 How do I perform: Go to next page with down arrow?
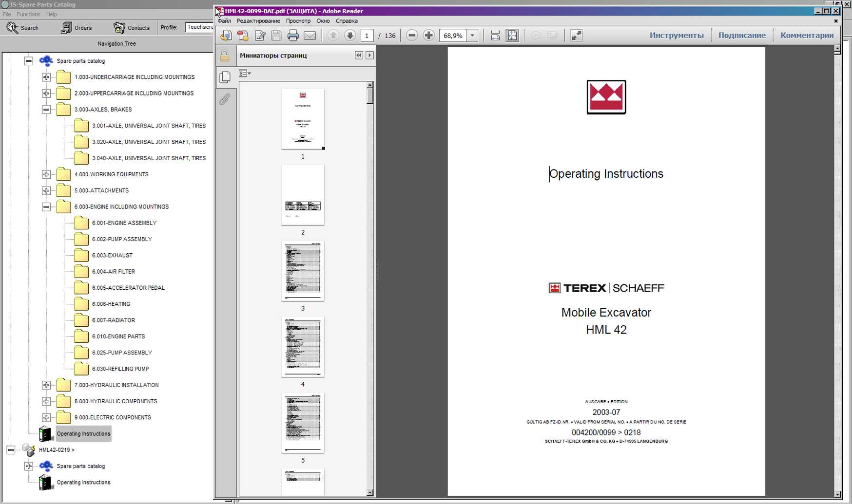point(350,36)
